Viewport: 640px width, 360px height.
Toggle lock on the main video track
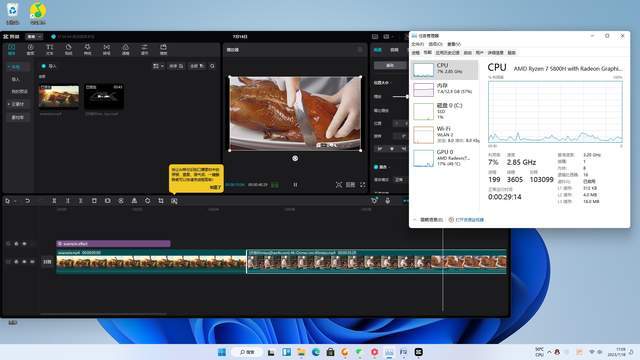pyautogui.click(x=16, y=262)
